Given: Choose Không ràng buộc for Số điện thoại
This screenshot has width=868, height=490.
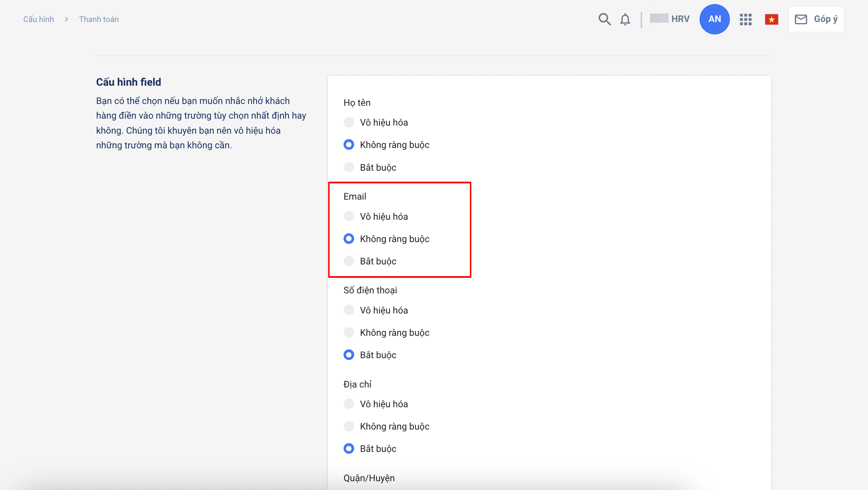Looking at the screenshot, I should point(349,333).
